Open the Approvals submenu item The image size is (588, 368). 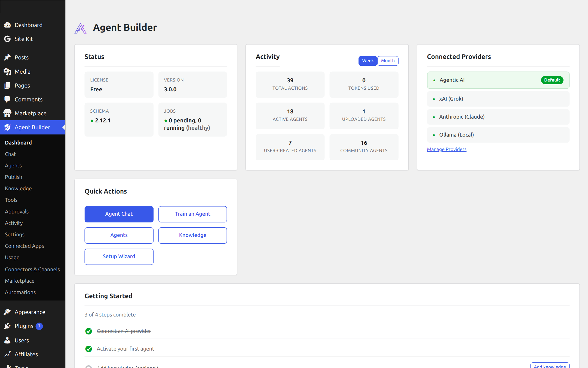coord(17,212)
